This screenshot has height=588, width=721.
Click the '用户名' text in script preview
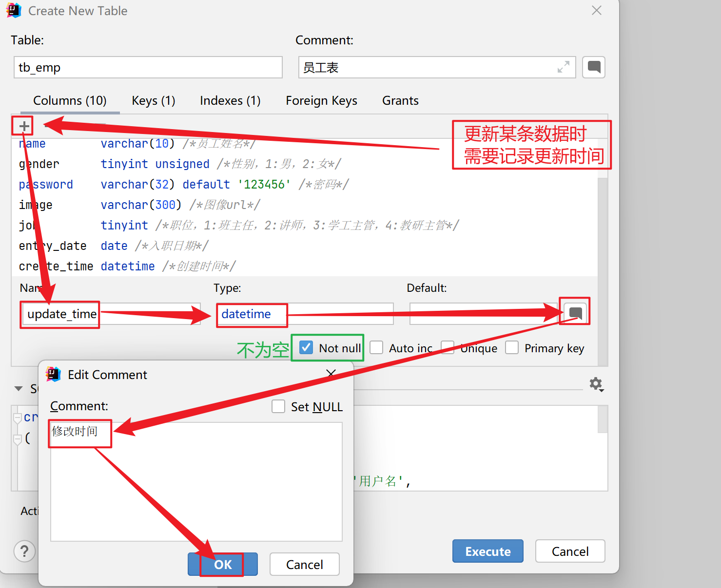[378, 481]
